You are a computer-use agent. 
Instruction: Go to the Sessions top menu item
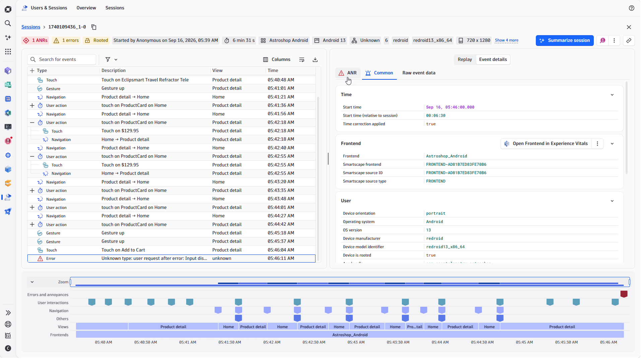click(x=116, y=8)
